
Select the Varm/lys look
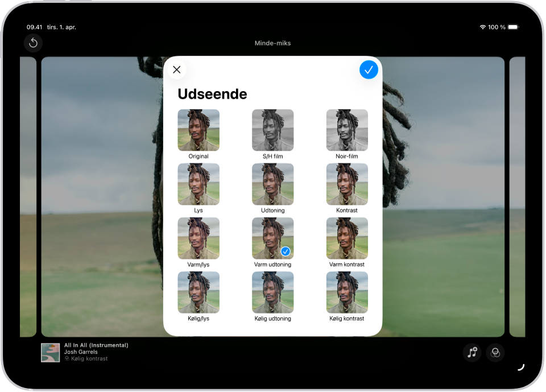point(198,238)
